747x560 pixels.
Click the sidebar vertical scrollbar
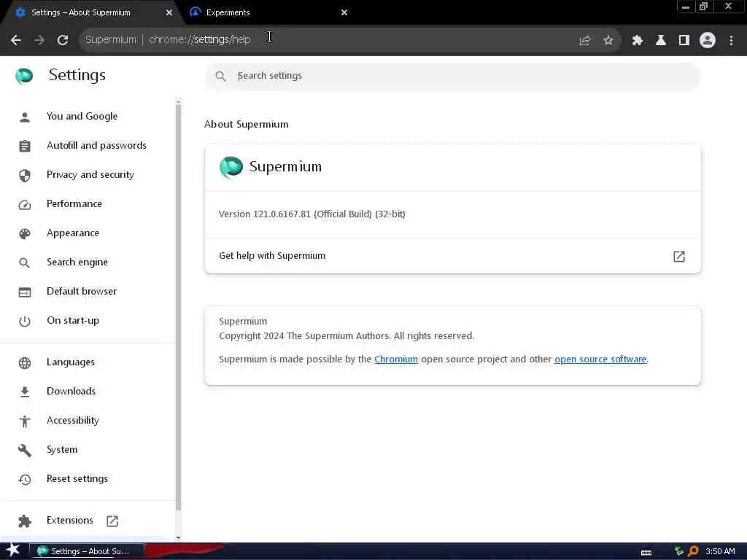click(178, 308)
